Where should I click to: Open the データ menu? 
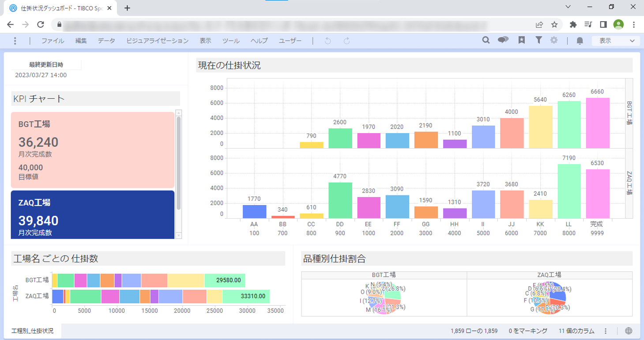[106, 41]
